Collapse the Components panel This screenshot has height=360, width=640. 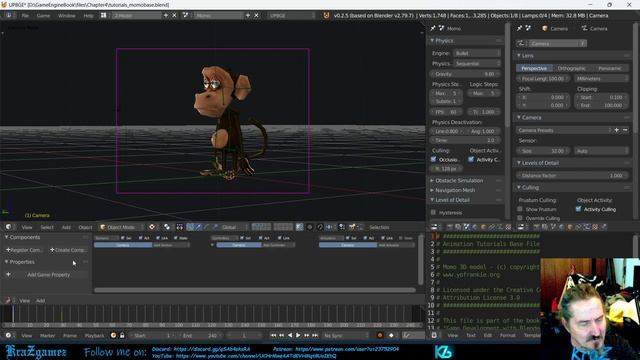pos(24,237)
